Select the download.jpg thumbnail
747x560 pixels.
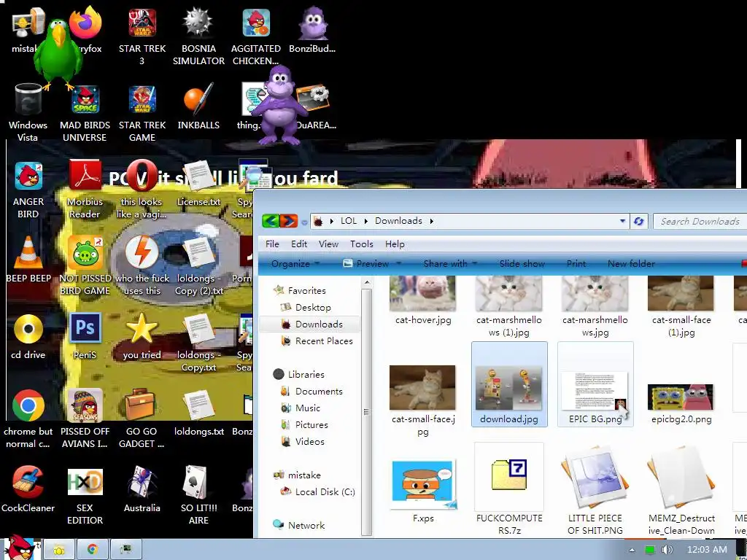[508, 384]
